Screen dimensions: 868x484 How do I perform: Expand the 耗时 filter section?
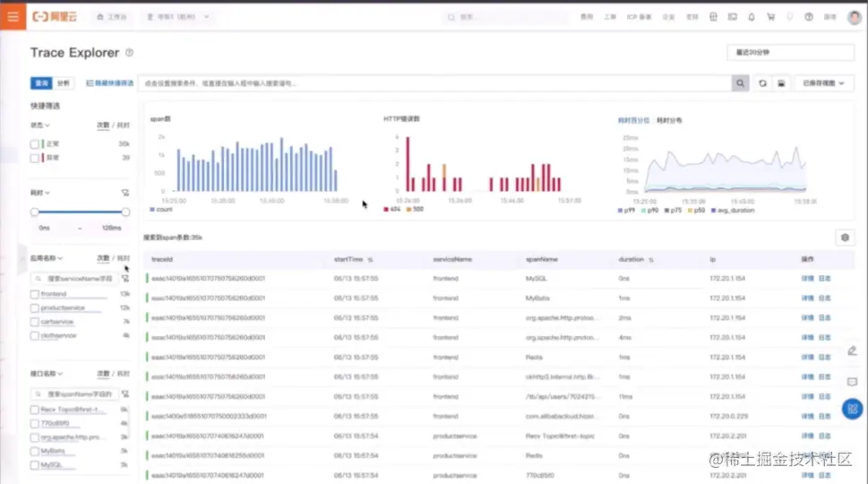click(x=39, y=193)
